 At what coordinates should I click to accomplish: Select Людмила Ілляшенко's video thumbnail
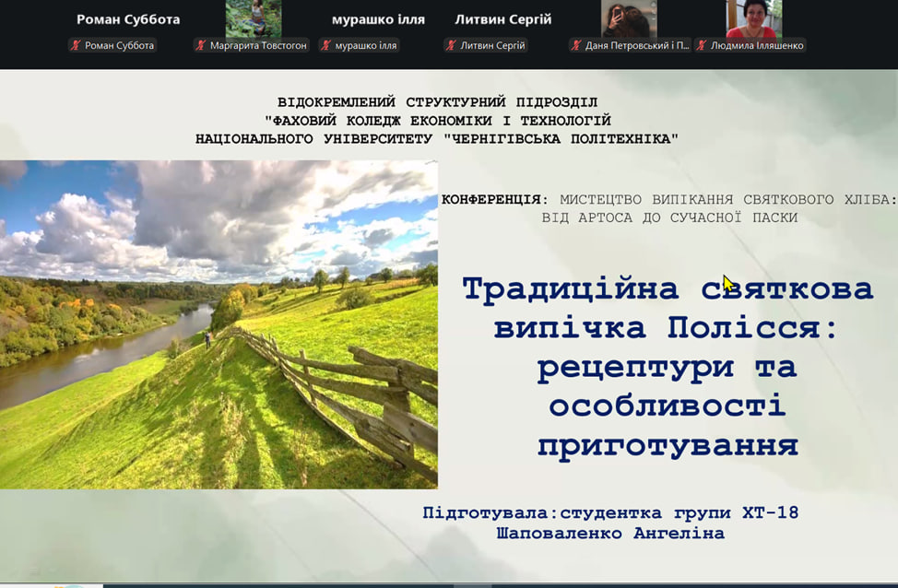coord(753,18)
